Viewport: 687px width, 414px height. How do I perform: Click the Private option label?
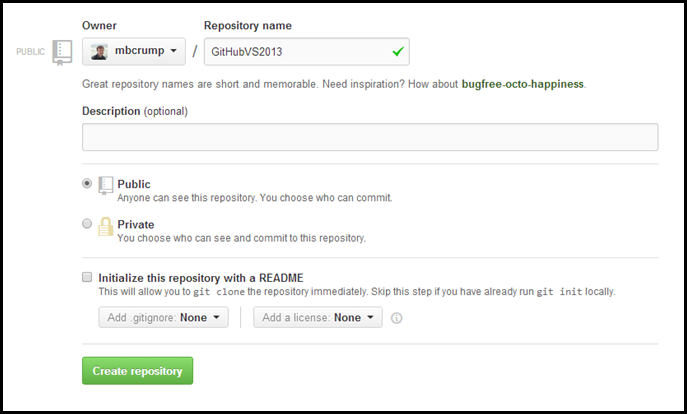136,224
